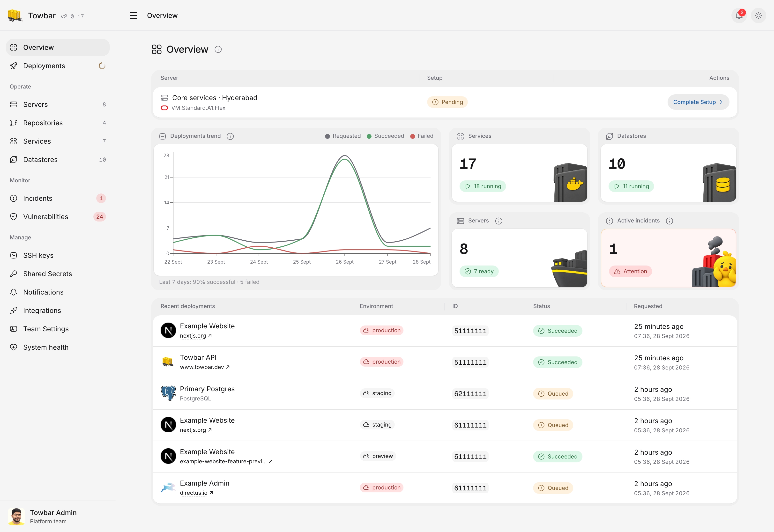Open Datastores sidebar item
The image size is (774, 532).
coord(58,159)
